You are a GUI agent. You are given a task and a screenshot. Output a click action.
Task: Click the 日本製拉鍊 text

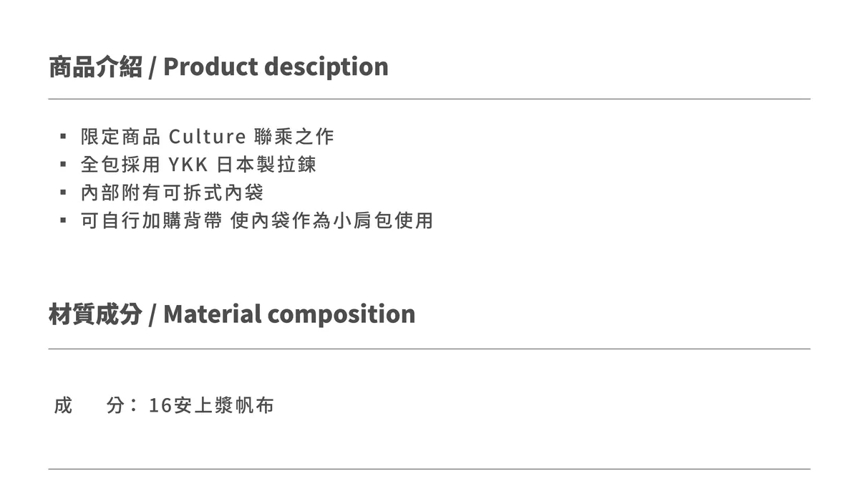pos(266,165)
